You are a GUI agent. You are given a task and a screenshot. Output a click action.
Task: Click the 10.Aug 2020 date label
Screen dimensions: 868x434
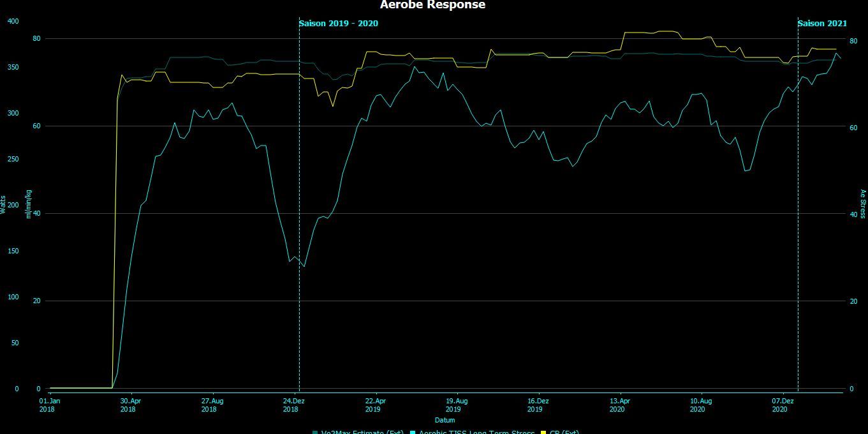click(x=701, y=405)
